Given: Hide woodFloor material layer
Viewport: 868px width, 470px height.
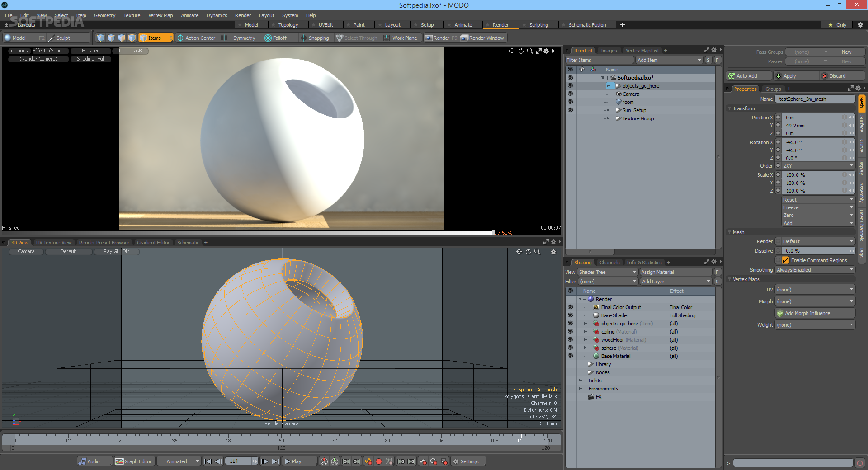Looking at the screenshot, I should tap(570, 340).
